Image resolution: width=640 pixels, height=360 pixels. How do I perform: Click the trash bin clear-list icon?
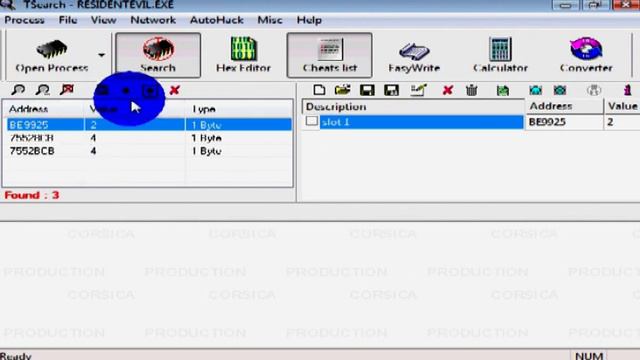tap(471, 90)
